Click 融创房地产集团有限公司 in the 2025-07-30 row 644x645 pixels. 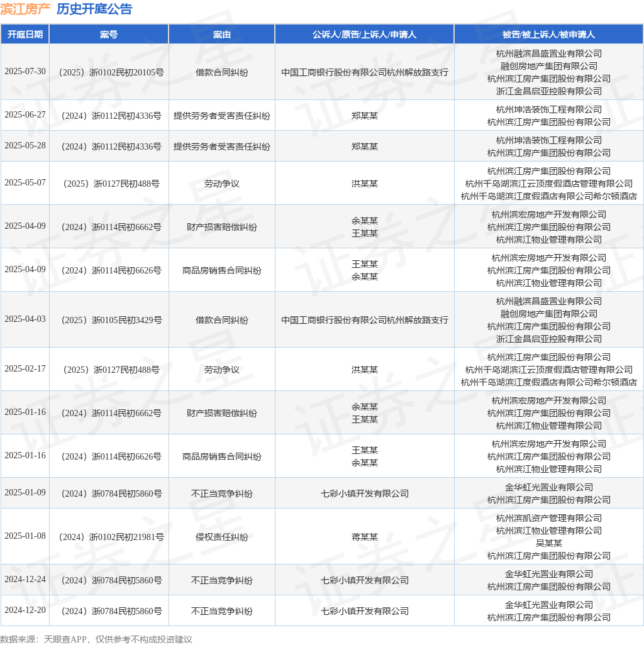click(x=549, y=66)
